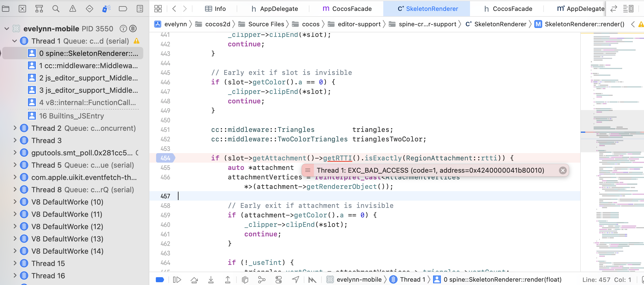644x285 pixels.
Task: Open the Breakpoint navigator
Action: [x=123, y=9]
